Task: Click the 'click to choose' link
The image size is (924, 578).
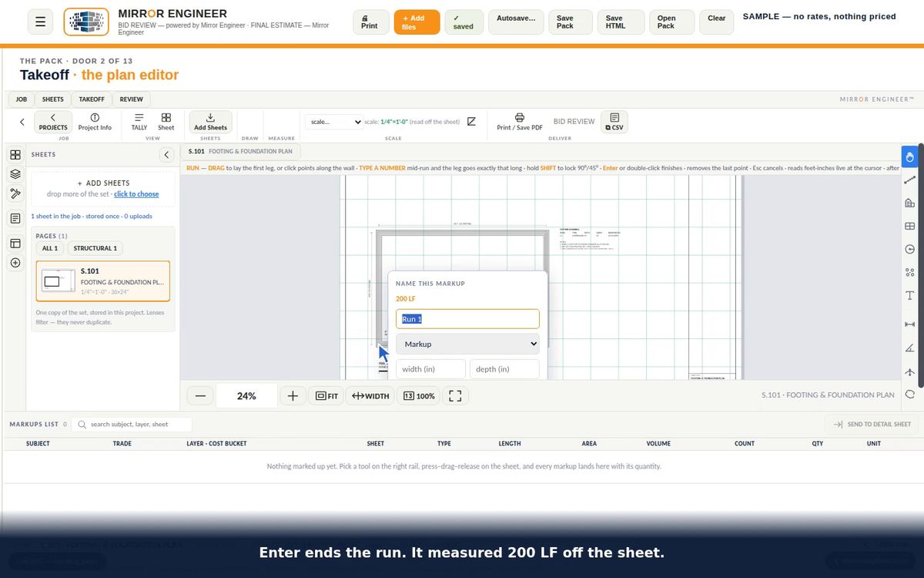Action: point(136,194)
